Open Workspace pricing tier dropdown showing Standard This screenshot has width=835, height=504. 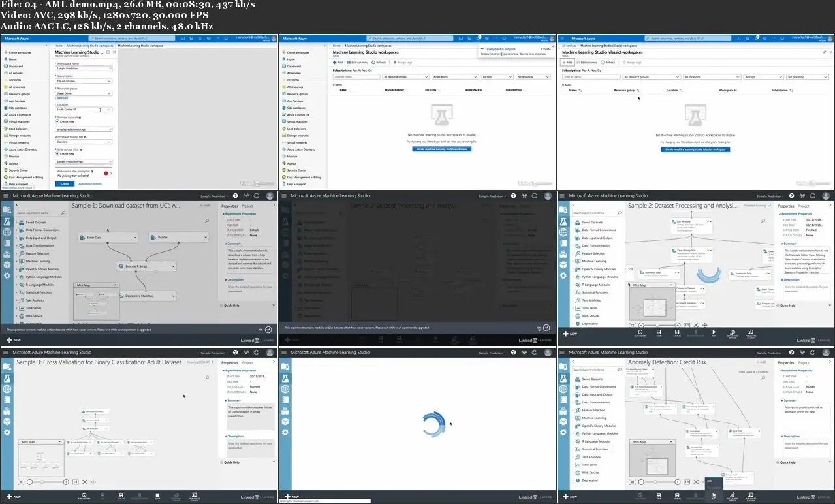(84, 140)
